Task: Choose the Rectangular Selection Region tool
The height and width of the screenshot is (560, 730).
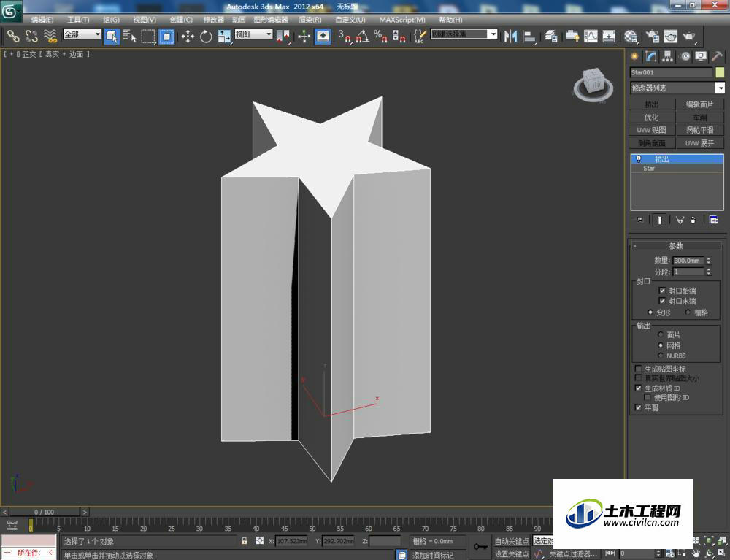Action: (148, 36)
